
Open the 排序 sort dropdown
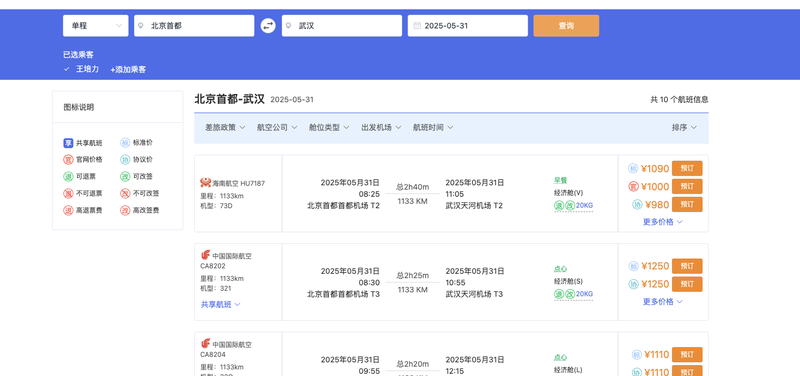[684, 128]
